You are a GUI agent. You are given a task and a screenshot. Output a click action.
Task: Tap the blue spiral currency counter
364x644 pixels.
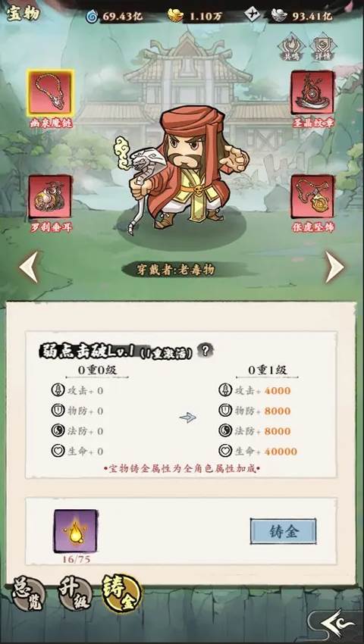121,16
